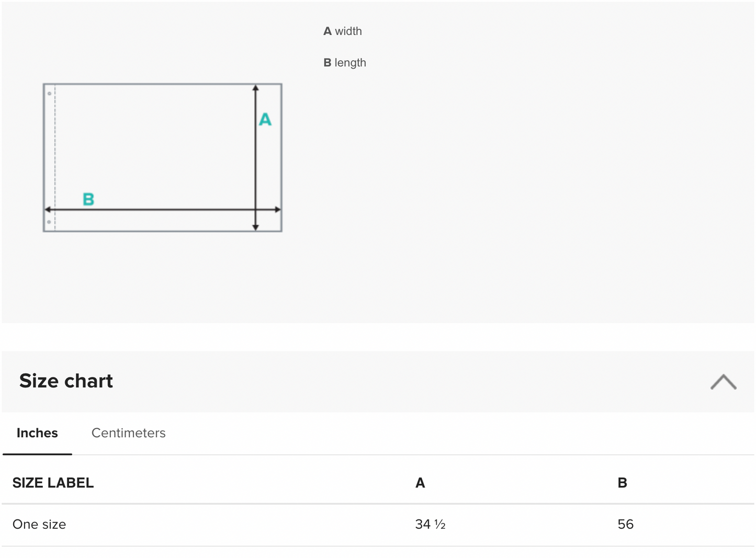Click the horizontal length arrow's right arrowhead
Image resolution: width=756 pixels, height=558 pixels.
[x=278, y=210]
